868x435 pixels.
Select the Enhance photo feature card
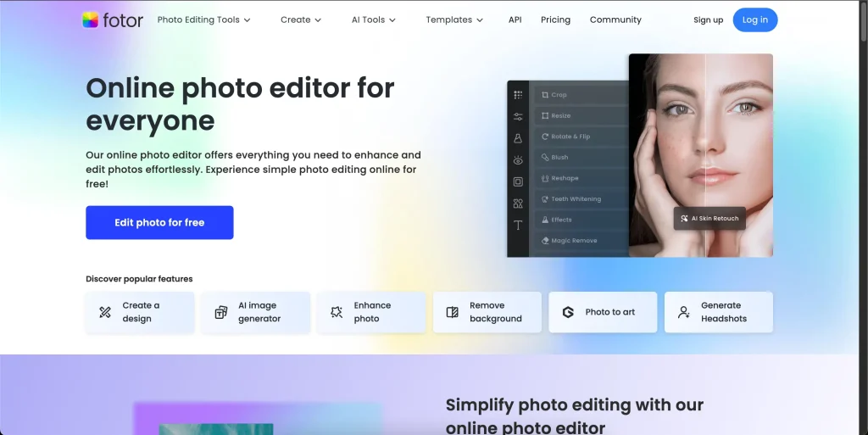click(x=371, y=312)
